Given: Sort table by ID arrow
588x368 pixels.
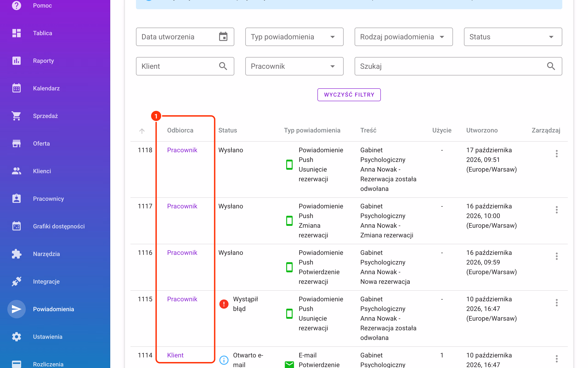Looking at the screenshot, I should click(x=142, y=131).
